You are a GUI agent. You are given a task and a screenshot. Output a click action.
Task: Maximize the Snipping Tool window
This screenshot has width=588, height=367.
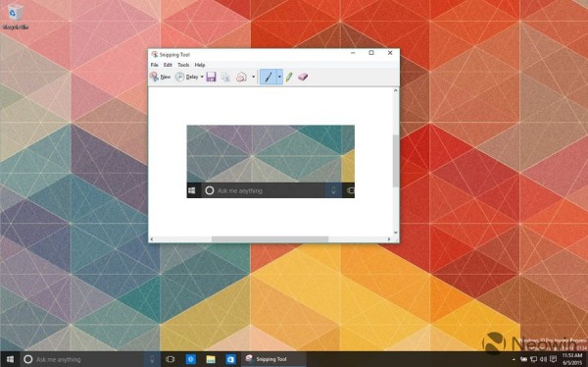point(371,53)
